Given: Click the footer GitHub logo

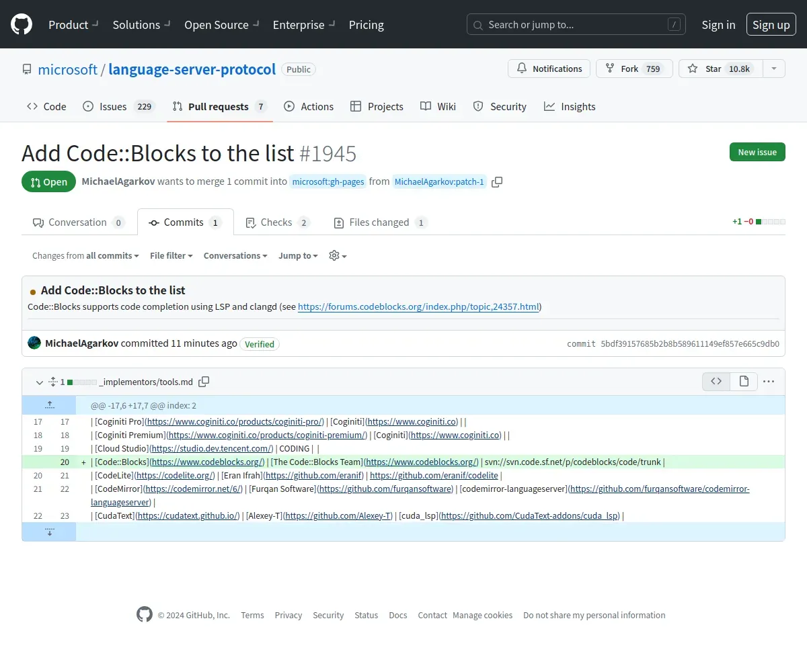Looking at the screenshot, I should click(x=145, y=614).
